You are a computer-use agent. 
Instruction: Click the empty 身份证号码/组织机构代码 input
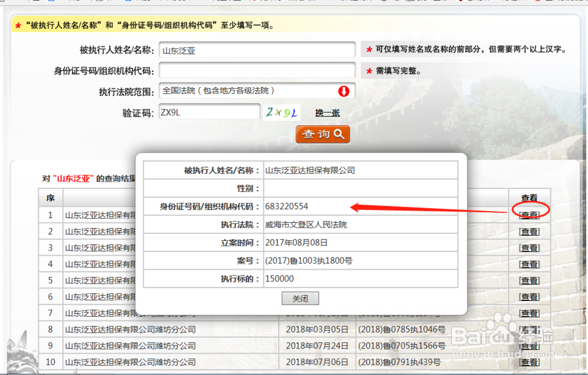[257, 70]
